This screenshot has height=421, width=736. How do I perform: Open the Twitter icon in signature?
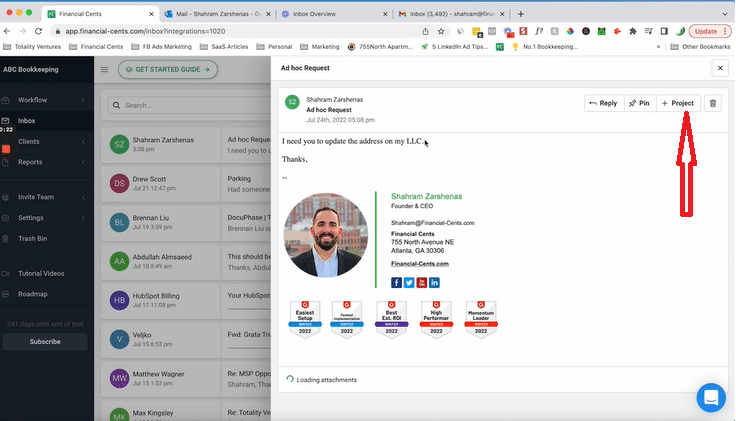coord(409,283)
